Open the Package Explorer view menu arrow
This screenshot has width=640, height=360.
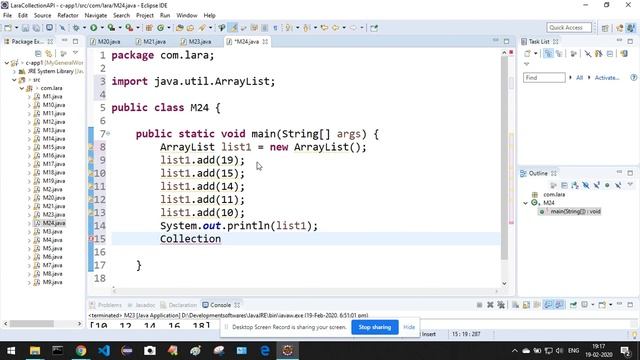76,53
